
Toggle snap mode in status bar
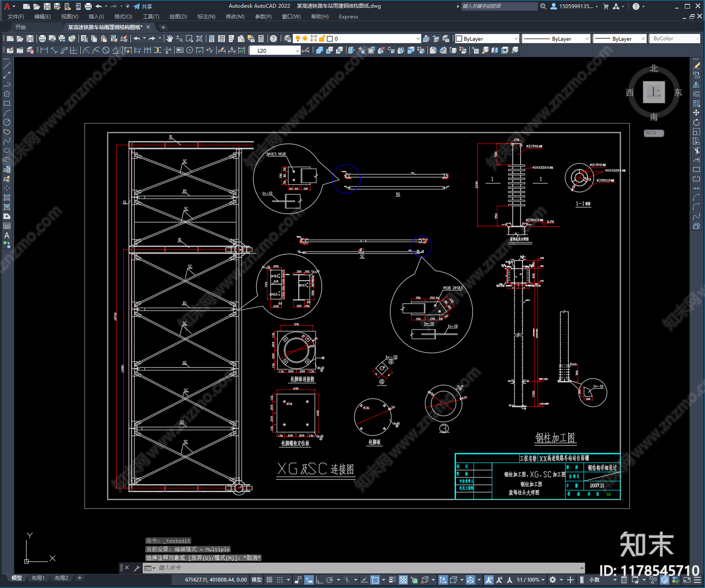point(279,580)
